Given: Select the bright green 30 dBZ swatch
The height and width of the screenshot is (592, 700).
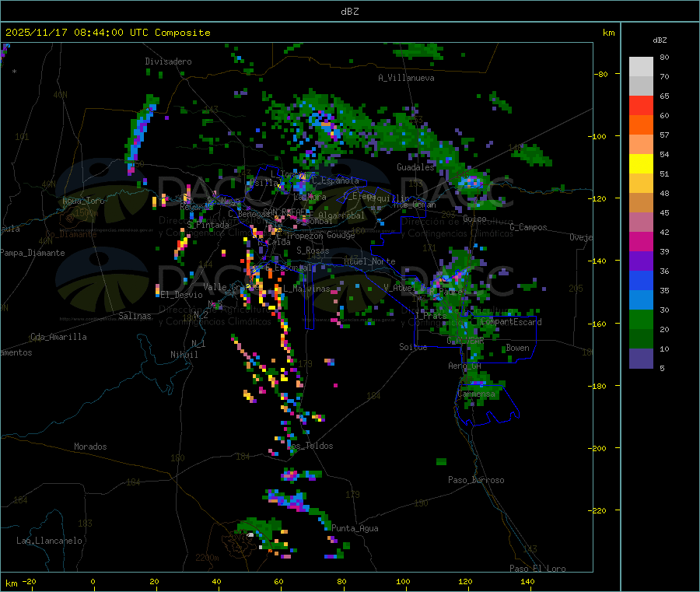Looking at the screenshot, I should click(x=641, y=319).
